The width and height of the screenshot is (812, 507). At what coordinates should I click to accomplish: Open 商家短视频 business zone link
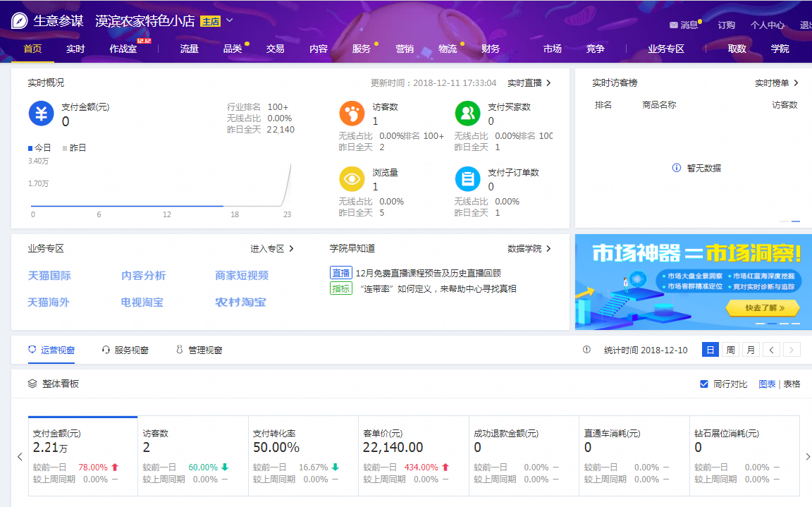(x=242, y=276)
